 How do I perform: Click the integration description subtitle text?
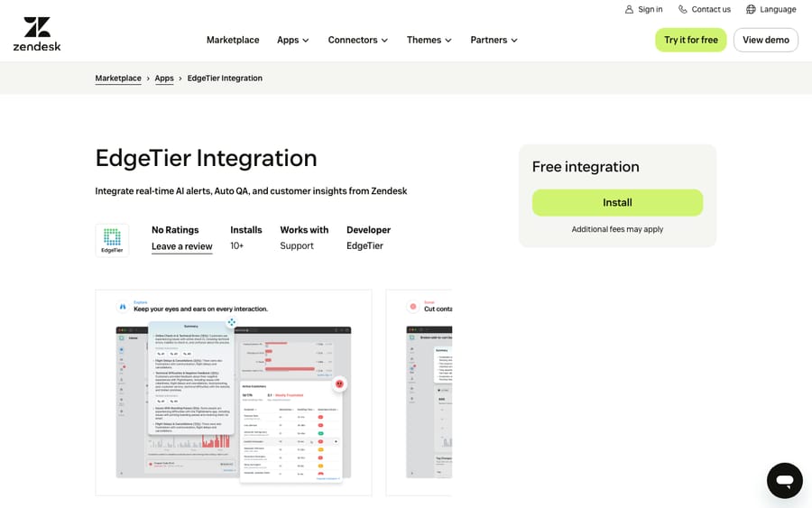(x=251, y=191)
